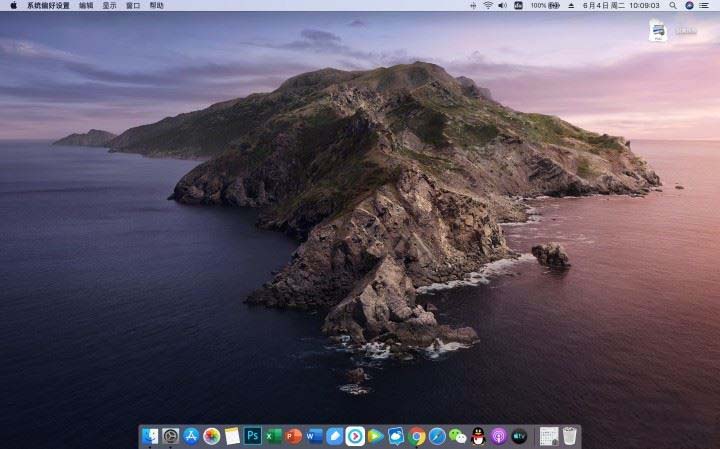Open the Apple TV app in Dock

point(519,436)
